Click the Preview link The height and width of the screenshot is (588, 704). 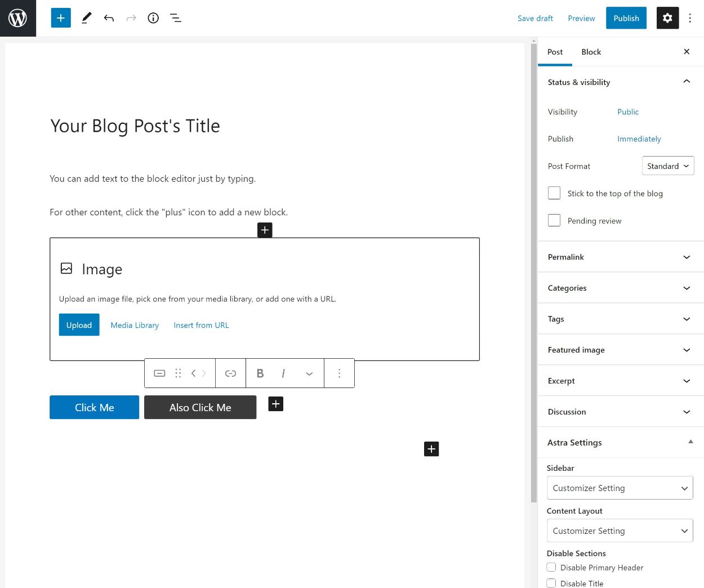tap(581, 18)
